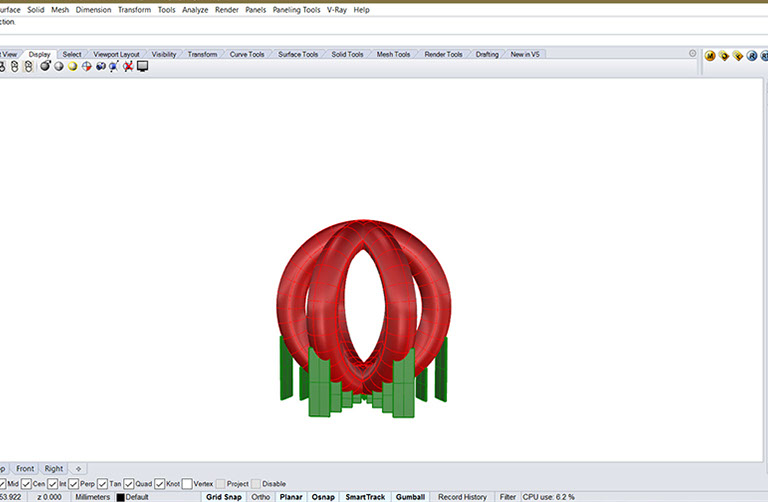Switch to the Solid Tools toolbar tab
The width and height of the screenshot is (768, 502).
click(x=347, y=54)
